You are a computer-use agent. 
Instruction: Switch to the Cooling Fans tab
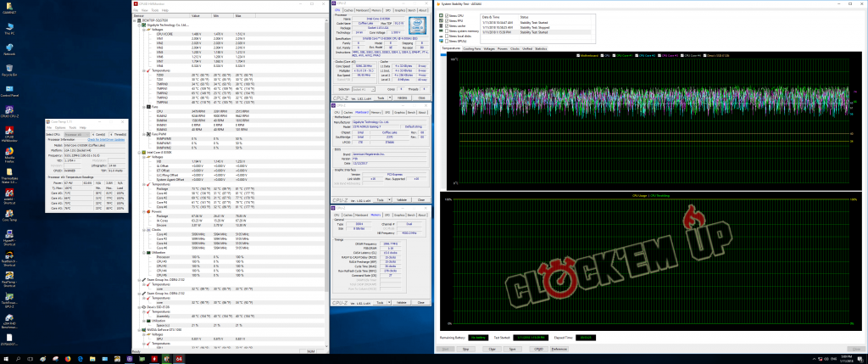[473, 49]
